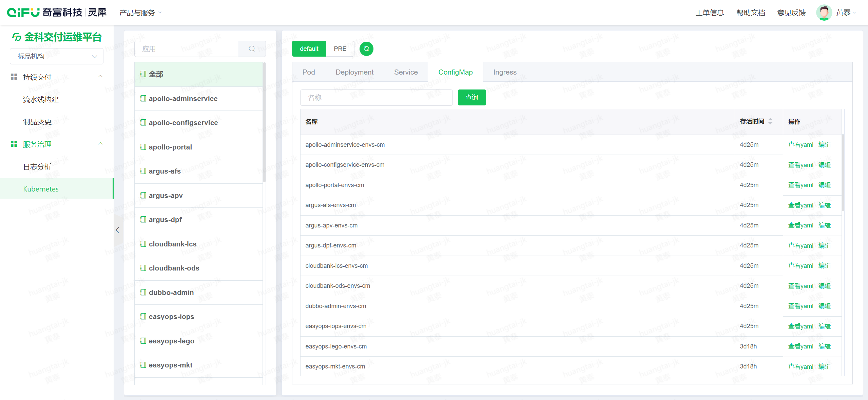Expand the 产品与服务 menu

click(140, 13)
